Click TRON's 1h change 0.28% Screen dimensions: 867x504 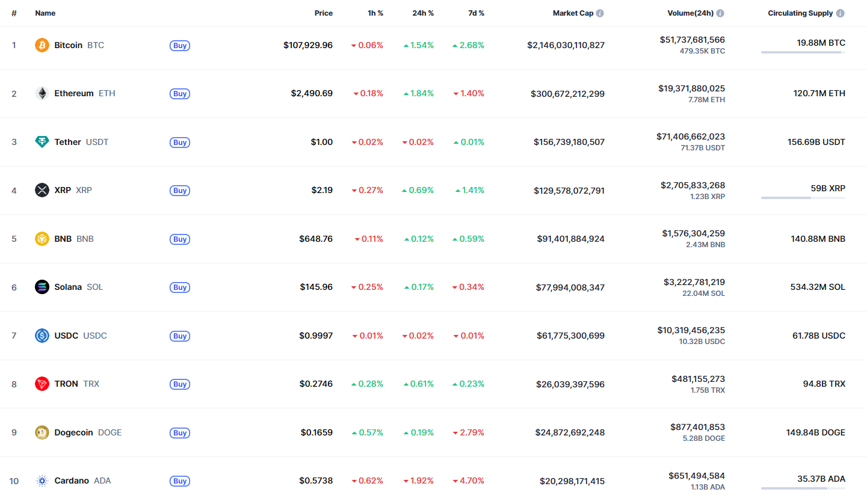point(367,384)
